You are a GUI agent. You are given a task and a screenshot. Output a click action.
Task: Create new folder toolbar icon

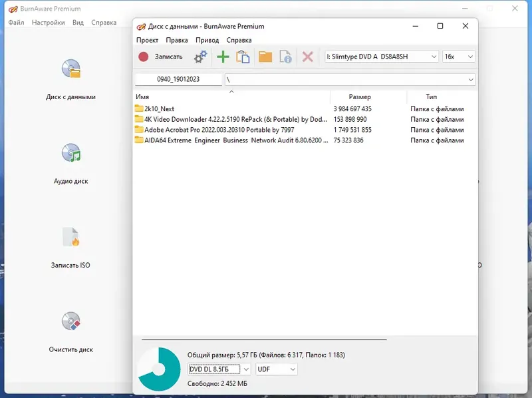pyautogui.click(x=265, y=57)
